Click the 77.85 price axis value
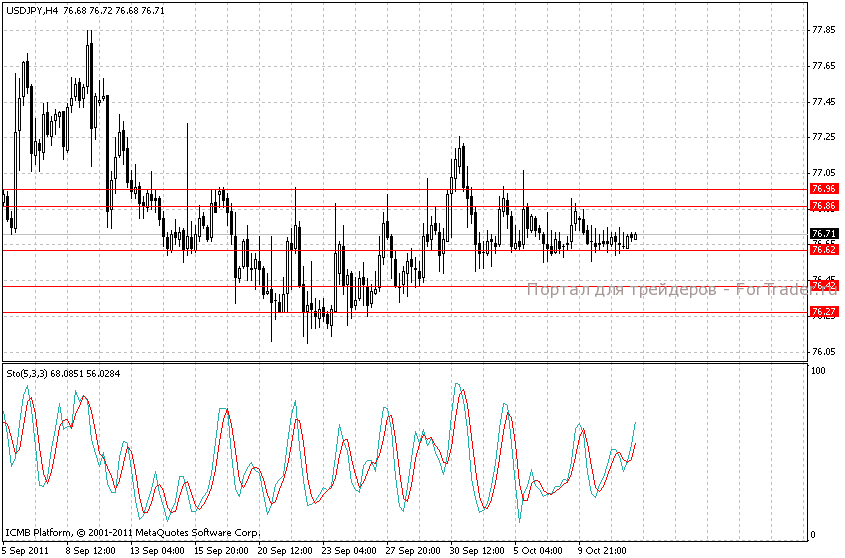845x558 pixels. [824, 30]
